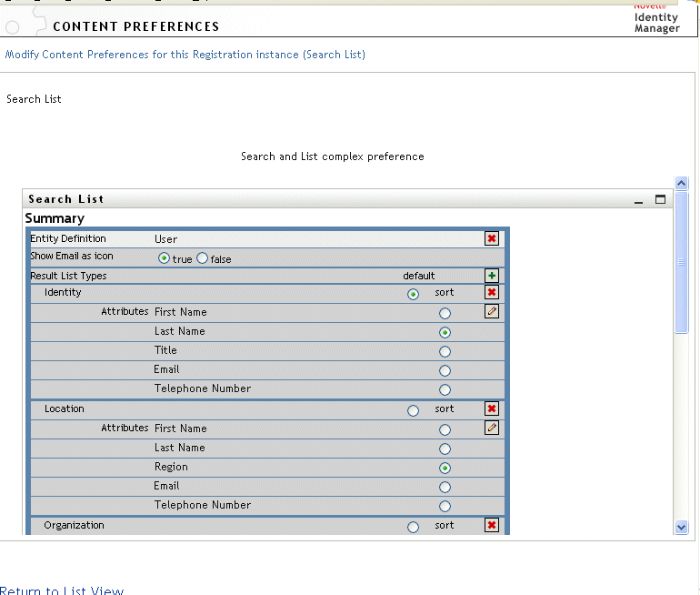The width and height of the screenshot is (700, 595).
Task: Sort Location by First Name
Action: coord(445,429)
